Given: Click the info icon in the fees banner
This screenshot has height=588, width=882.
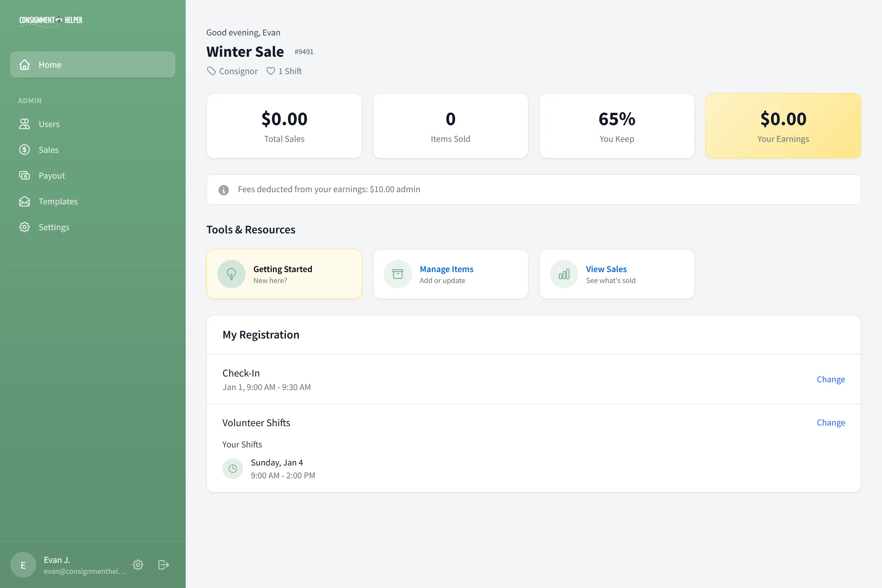Looking at the screenshot, I should pos(224,190).
